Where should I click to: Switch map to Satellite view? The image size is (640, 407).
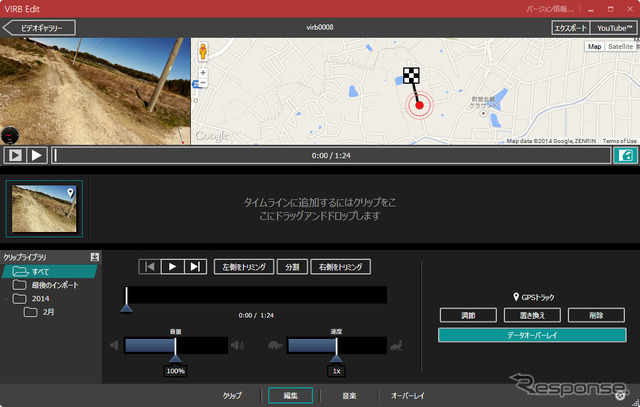click(x=620, y=47)
